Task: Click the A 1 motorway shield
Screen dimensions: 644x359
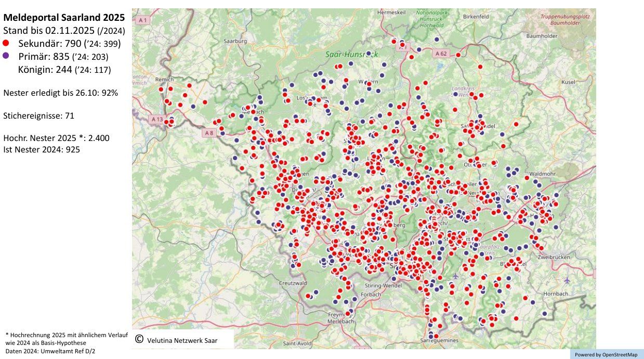Action: (142, 20)
